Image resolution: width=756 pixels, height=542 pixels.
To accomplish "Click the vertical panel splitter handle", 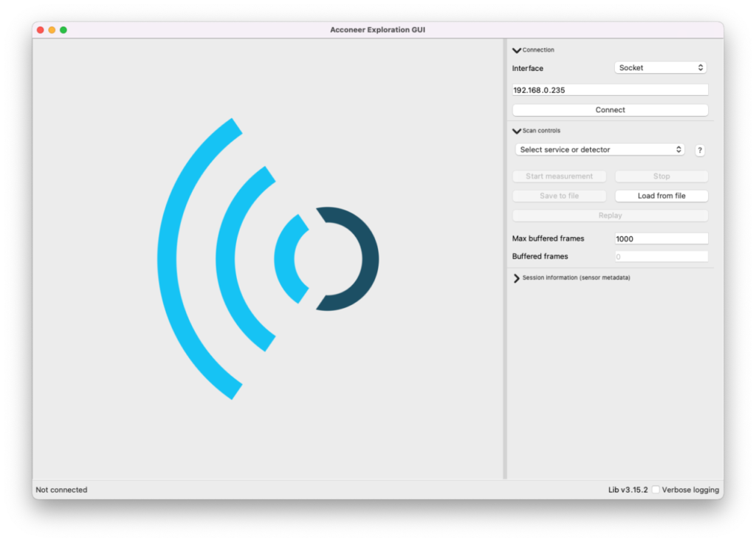I will point(505,259).
